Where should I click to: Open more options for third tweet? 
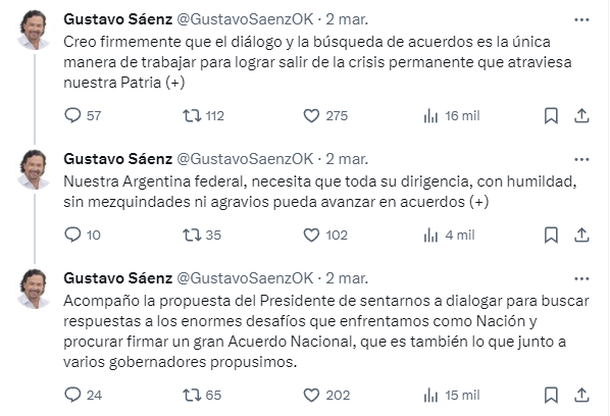coord(581,277)
